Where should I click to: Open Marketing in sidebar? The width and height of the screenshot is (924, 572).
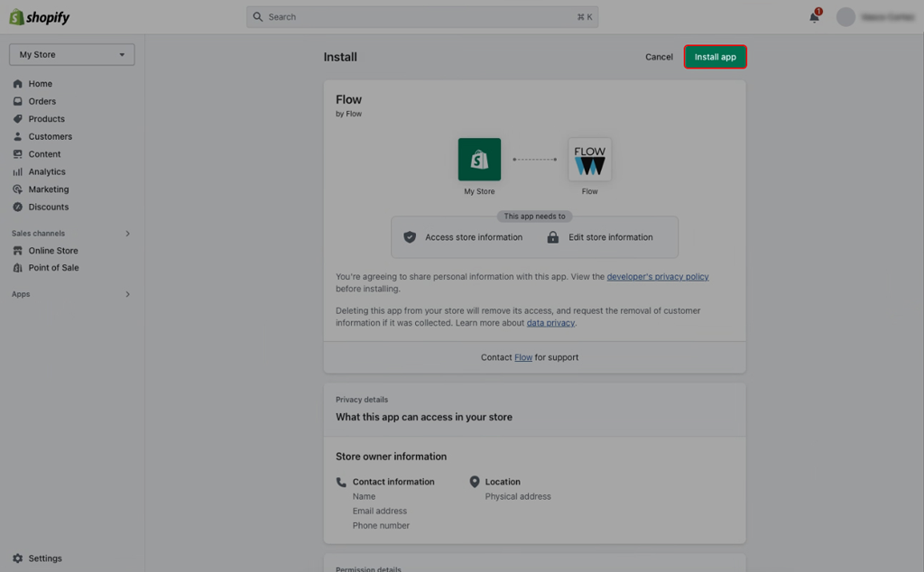click(x=49, y=189)
